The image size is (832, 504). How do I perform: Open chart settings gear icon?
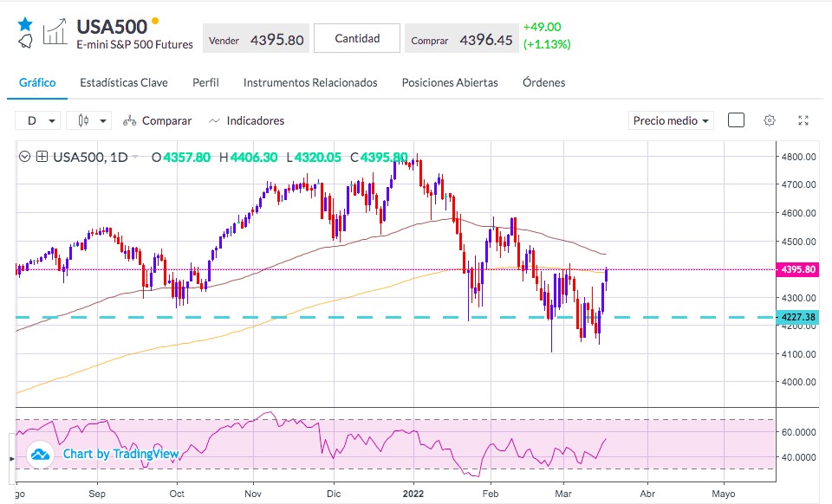(x=770, y=120)
